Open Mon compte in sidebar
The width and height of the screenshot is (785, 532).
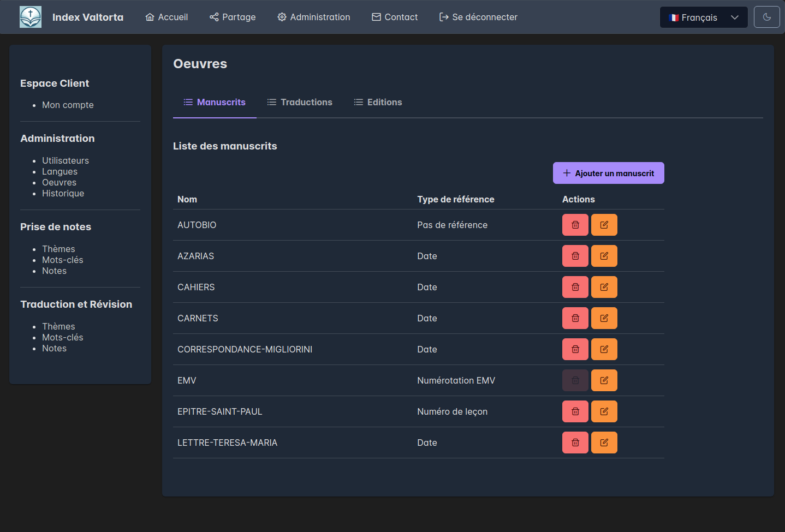68,105
